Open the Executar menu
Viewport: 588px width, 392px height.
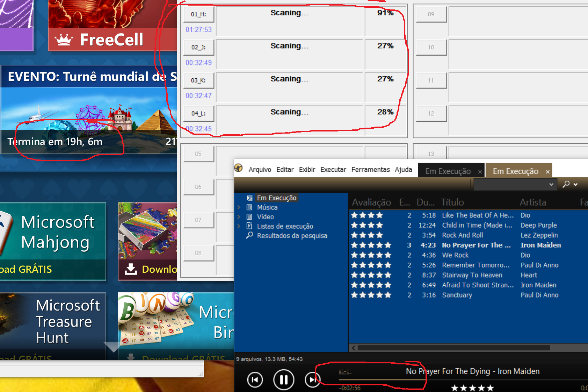333,170
